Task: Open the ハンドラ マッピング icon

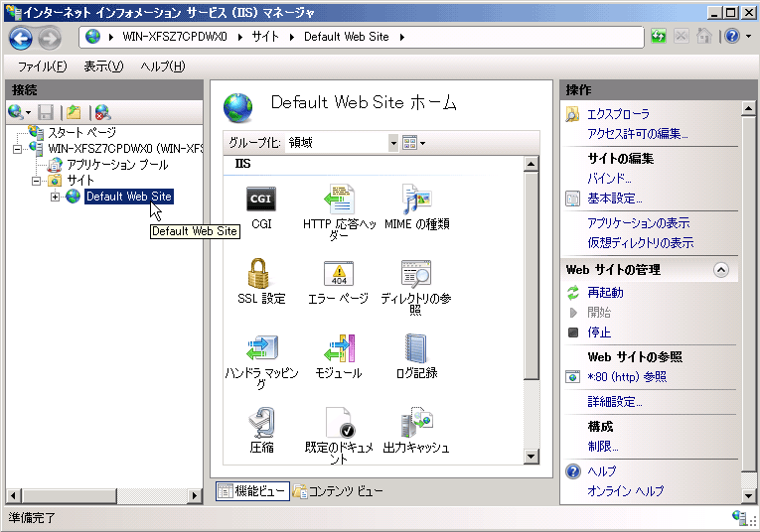Action: (261, 348)
